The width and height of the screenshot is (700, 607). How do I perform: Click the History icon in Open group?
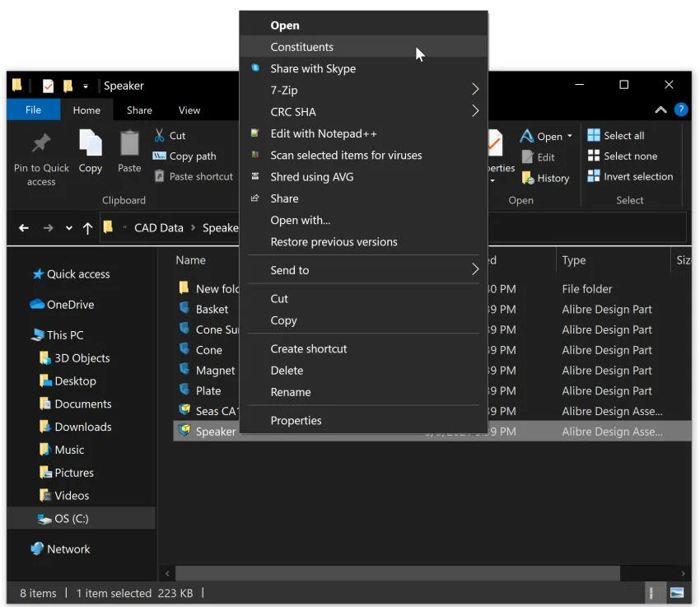(528, 178)
